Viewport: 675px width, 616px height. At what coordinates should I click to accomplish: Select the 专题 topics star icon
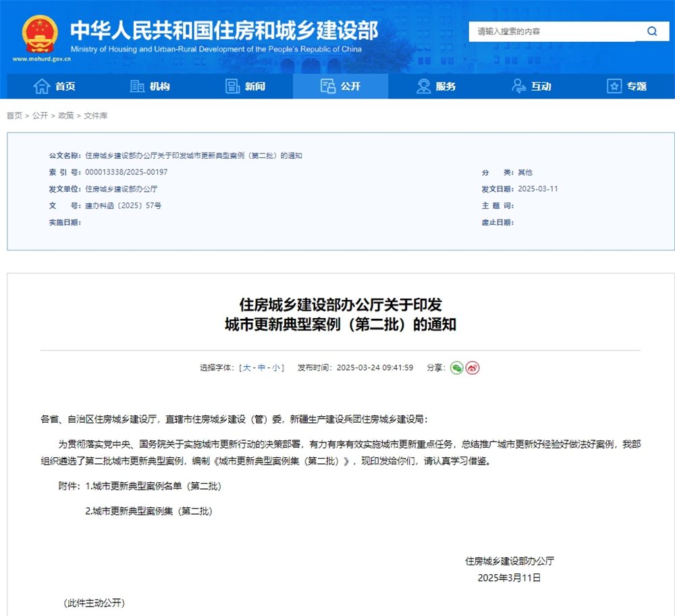[x=613, y=86]
